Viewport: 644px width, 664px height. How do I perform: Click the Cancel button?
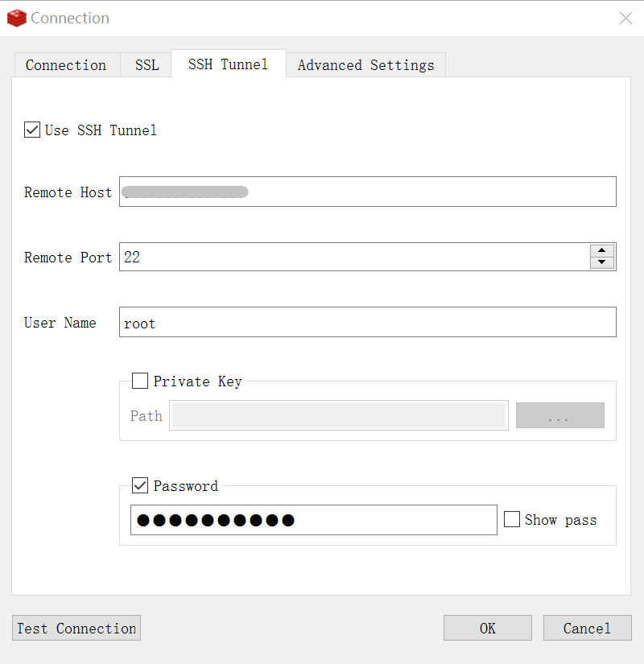pyautogui.click(x=587, y=628)
